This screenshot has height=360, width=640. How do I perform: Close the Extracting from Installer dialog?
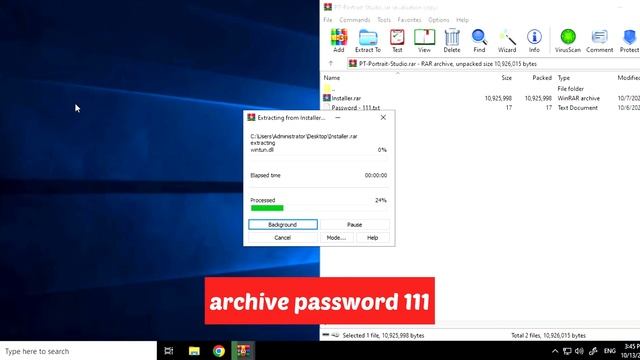click(383, 118)
